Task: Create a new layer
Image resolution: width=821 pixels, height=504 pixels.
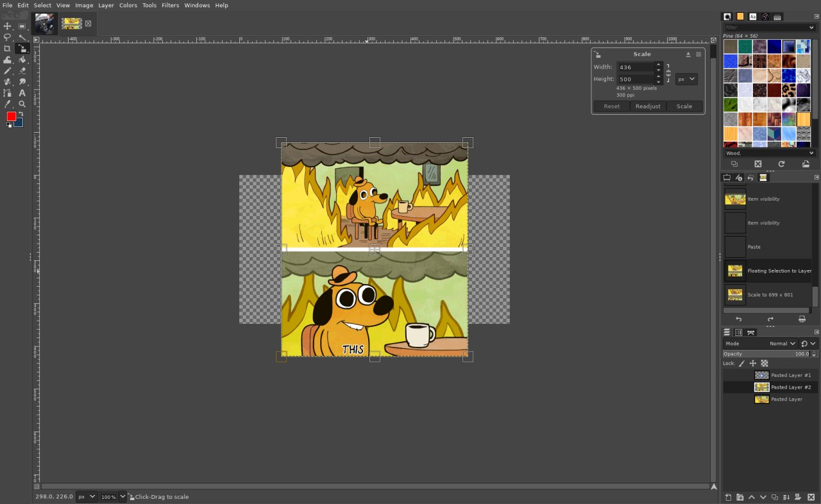Action: (x=728, y=497)
